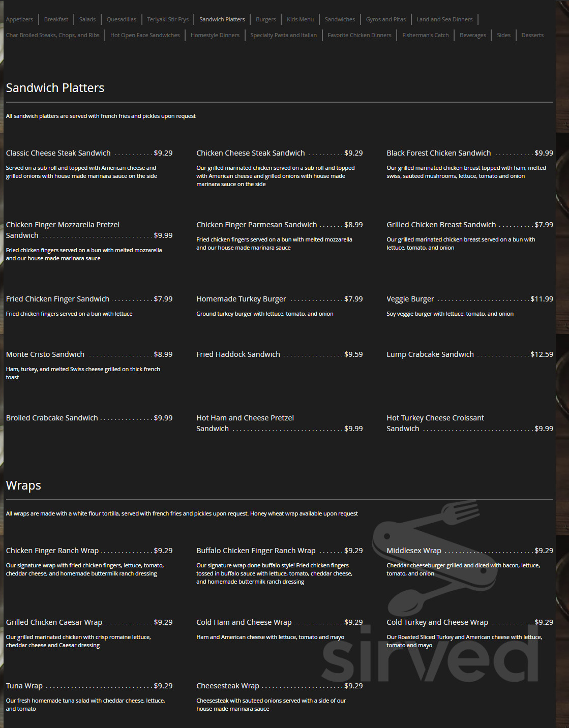Select the Salads category
Image resolution: width=569 pixels, height=728 pixels.
pyautogui.click(x=87, y=19)
